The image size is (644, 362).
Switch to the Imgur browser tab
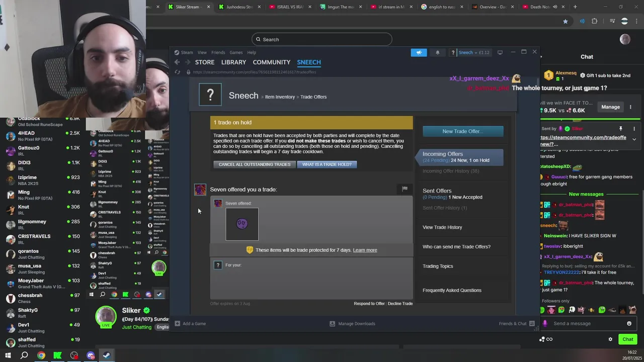(341, 7)
